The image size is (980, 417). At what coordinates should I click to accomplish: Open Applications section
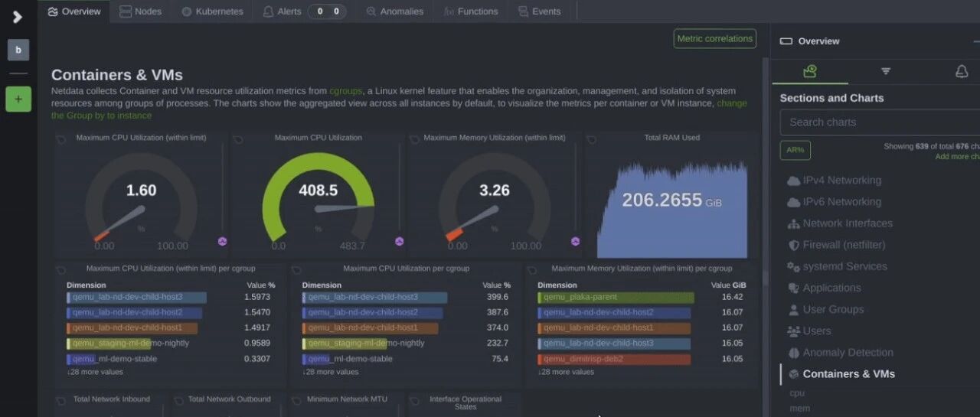(x=824, y=288)
